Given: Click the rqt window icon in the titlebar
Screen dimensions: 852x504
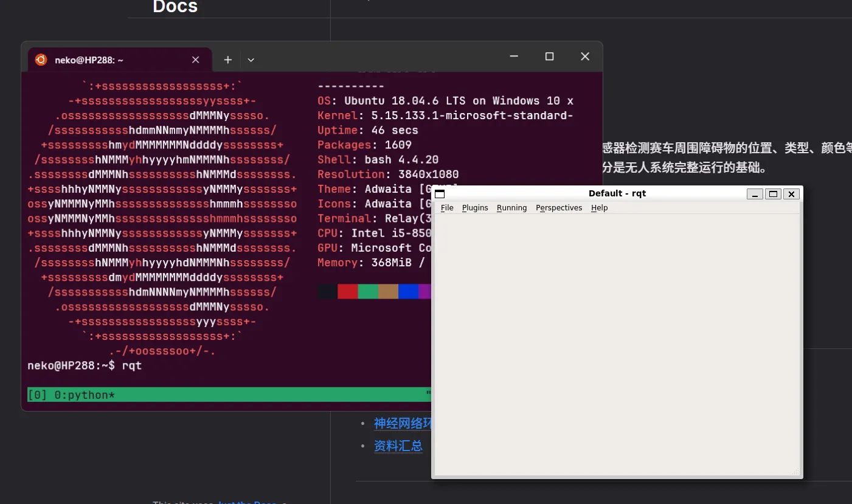Looking at the screenshot, I should pos(440,193).
